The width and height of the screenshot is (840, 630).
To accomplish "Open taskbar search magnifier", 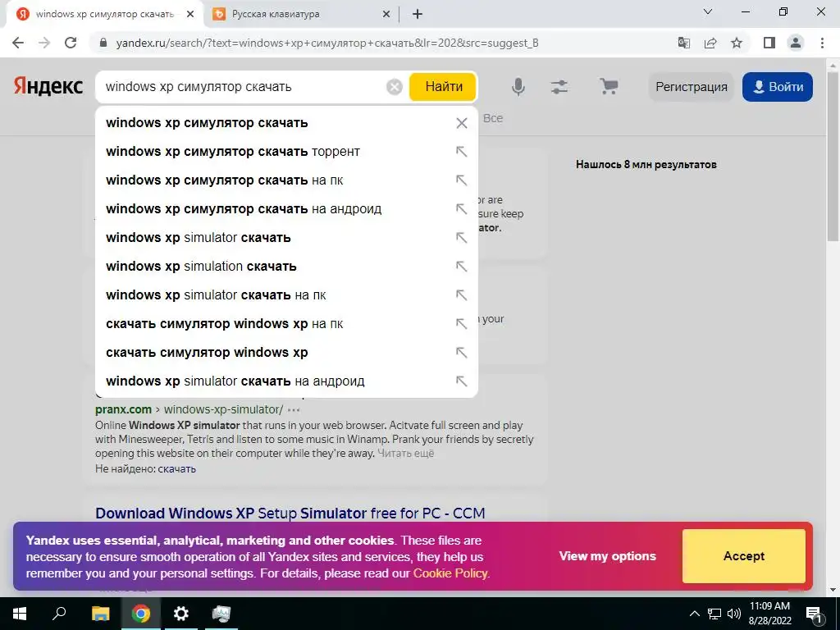I will 59,614.
